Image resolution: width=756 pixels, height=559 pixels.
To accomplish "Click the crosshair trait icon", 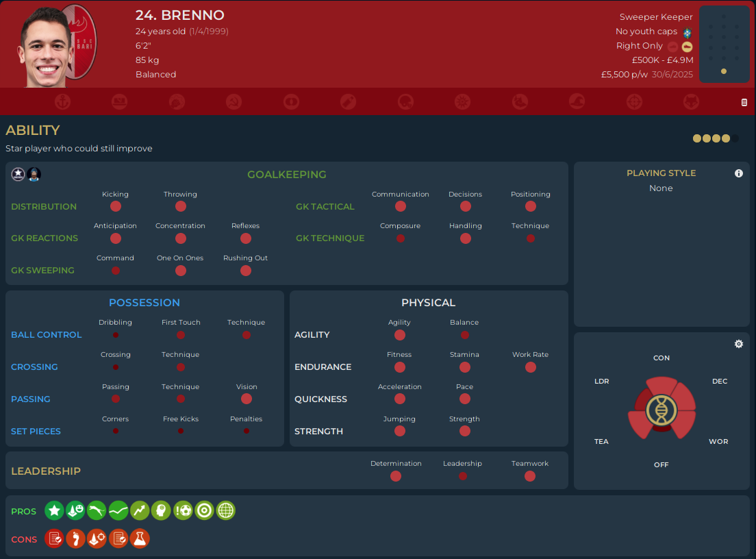I will pos(634,102).
